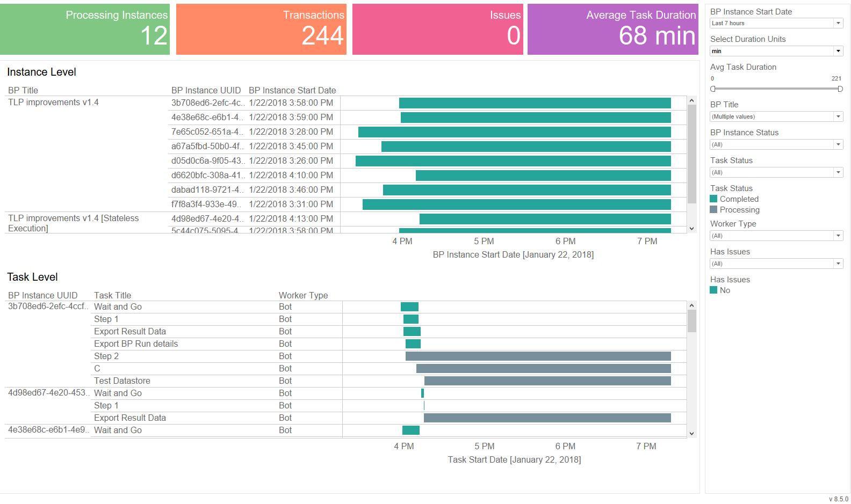Viewport: 851px width, 504px height.
Task: Click the Avg Task Duration slider right handle
Action: (x=840, y=89)
